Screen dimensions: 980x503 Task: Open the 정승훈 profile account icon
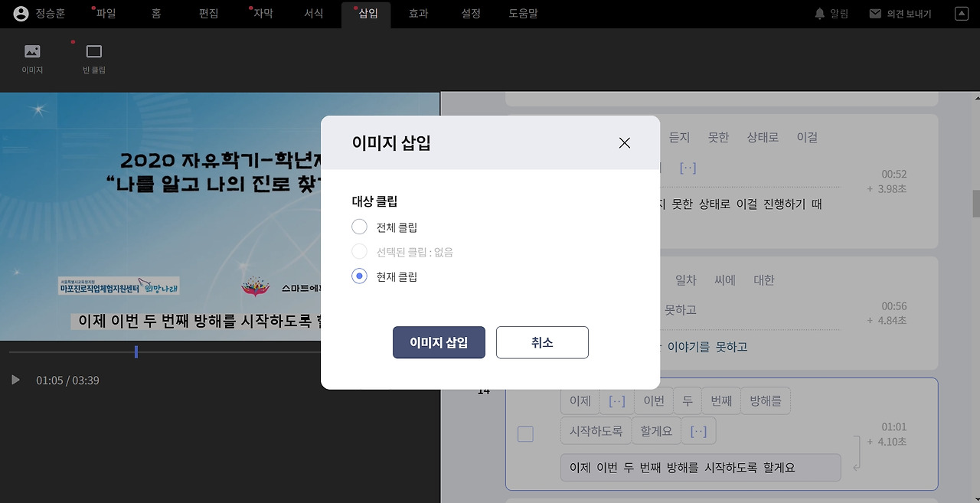(21, 13)
